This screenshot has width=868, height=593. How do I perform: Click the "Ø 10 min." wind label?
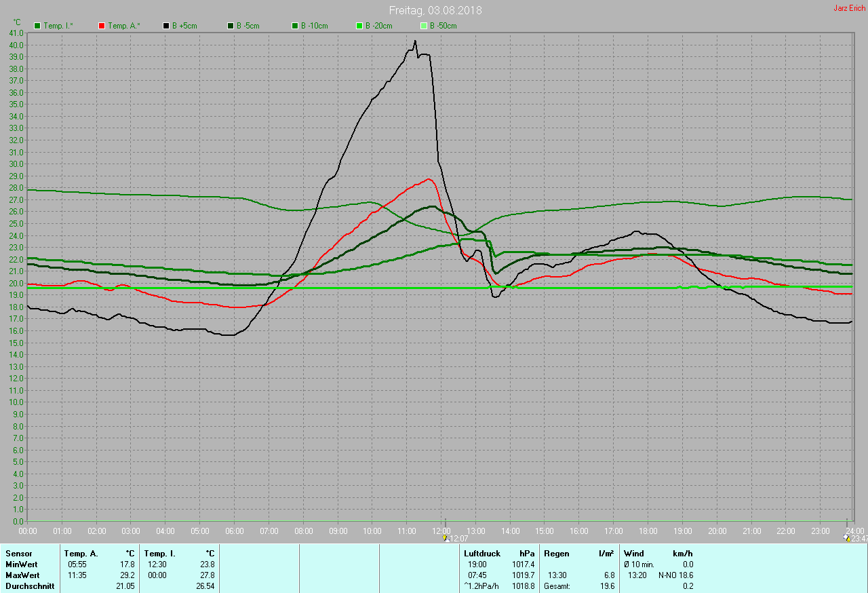click(x=639, y=565)
